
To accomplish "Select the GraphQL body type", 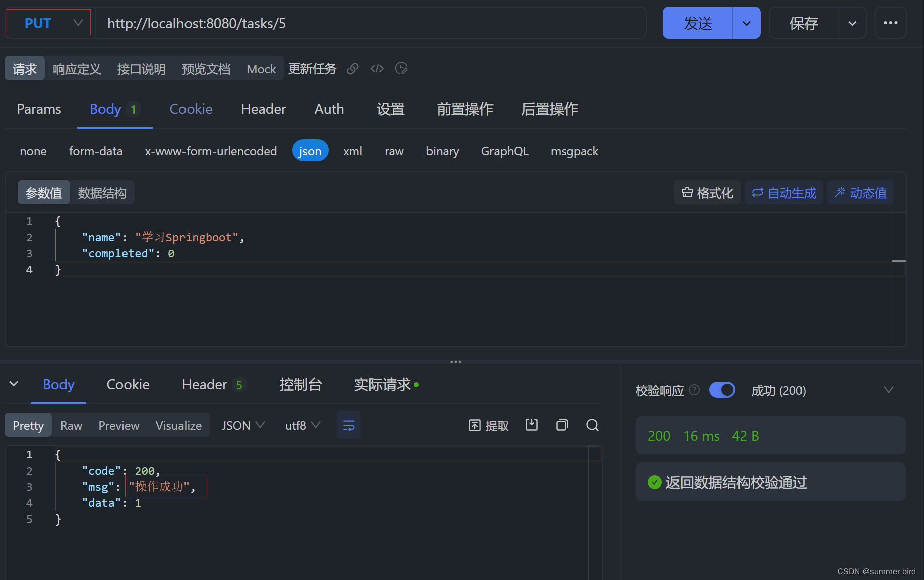I will point(505,151).
